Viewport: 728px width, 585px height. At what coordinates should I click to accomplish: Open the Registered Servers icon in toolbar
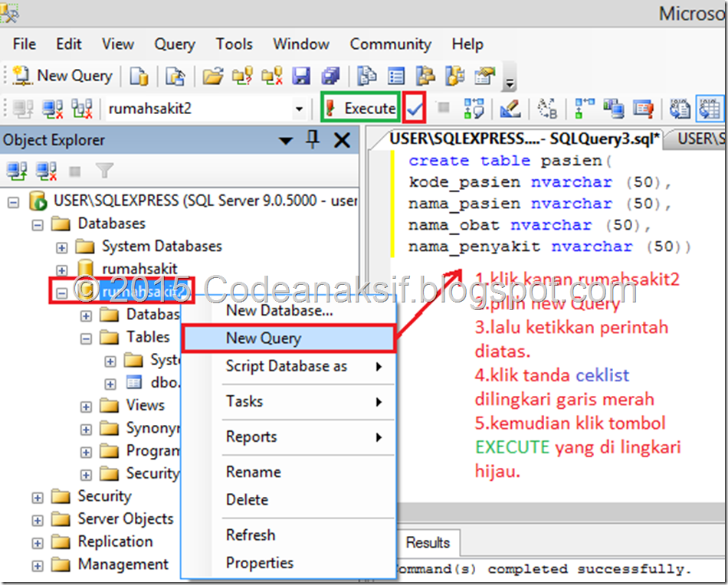pyautogui.click(x=367, y=76)
